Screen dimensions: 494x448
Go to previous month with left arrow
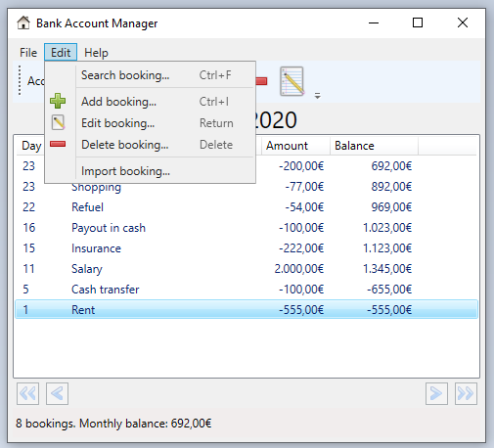[57, 393]
